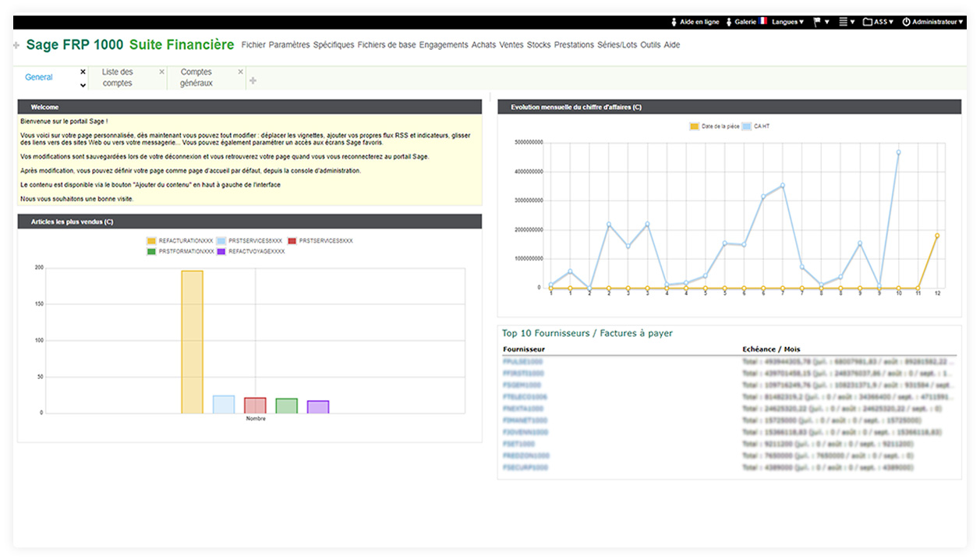980x560 pixels.
Task: Click the red bar in the articles chart
Action: coord(255,406)
